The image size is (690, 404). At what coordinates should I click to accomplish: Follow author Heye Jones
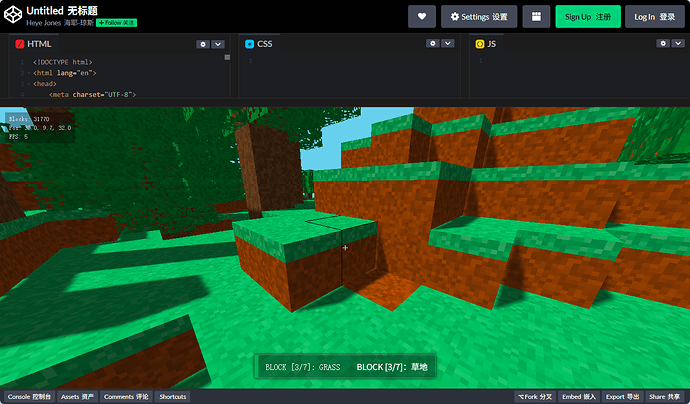[117, 23]
